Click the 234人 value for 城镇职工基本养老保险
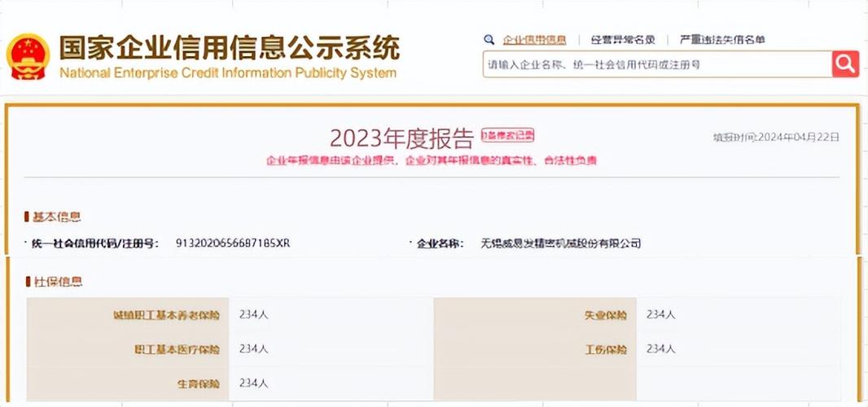868x407 pixels. click(253, 314)
